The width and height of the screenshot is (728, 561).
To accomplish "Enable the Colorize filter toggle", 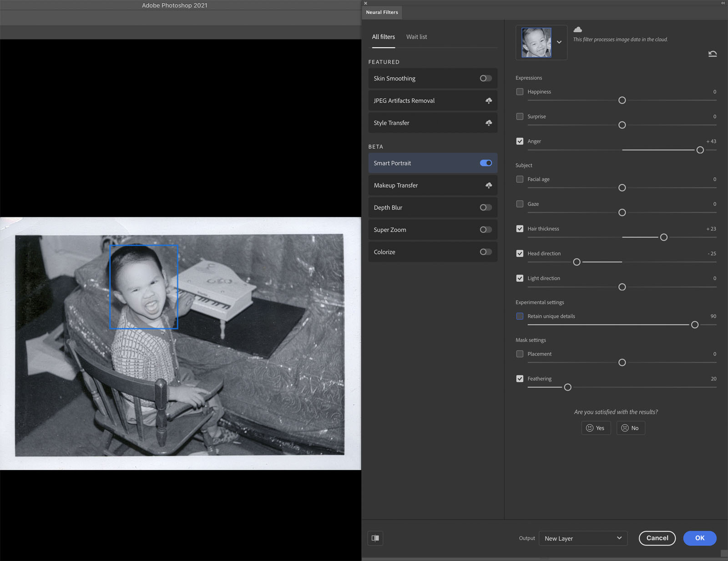I will click(x=485, y=252).
